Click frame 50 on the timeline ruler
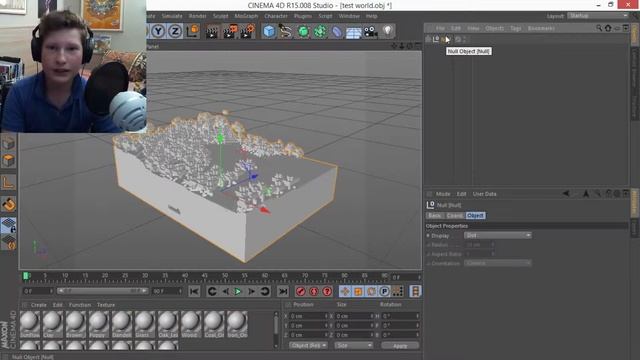Screen dimensions: 640x360 click(x=225, y=277)
